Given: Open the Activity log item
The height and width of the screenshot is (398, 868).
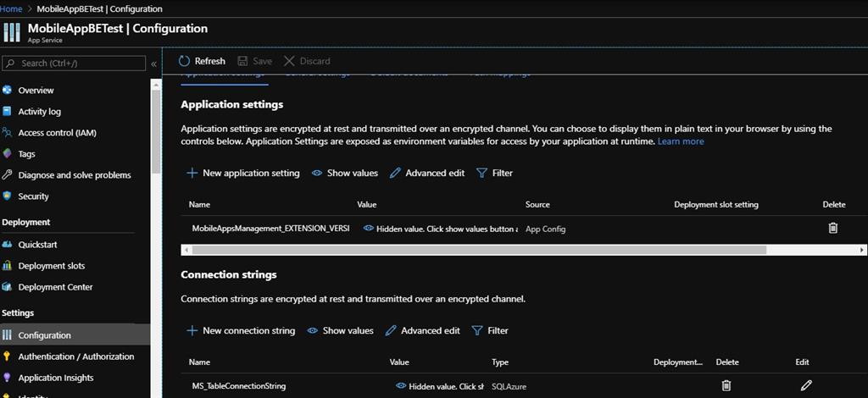Looking at the screenshot, I should (x=39, y=112).
